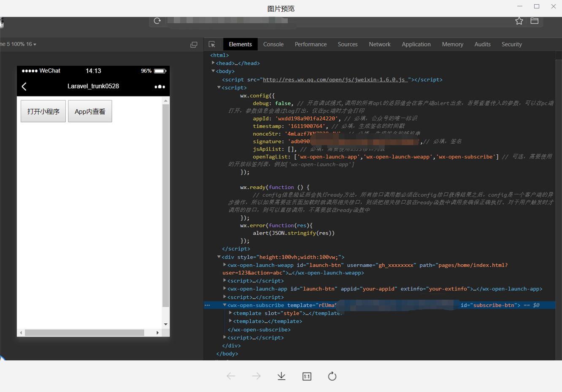Click the phone horizontal scrollbar thumb
Screen dimensions: 562x392
(x=84, y=333)
